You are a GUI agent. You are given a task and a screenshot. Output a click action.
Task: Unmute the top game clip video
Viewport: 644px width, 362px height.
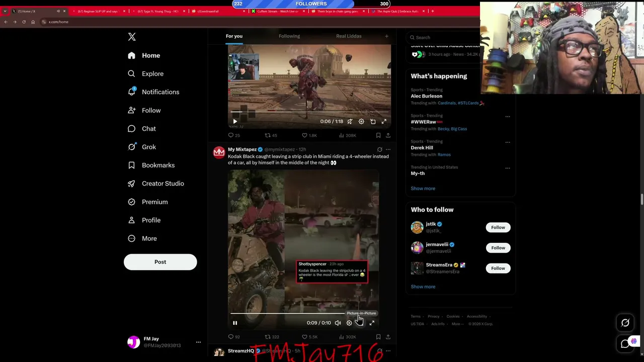350,121
